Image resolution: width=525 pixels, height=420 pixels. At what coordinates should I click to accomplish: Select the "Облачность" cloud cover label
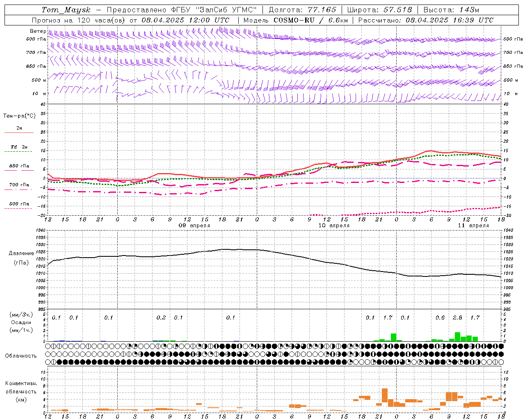(x=21, y=356)
